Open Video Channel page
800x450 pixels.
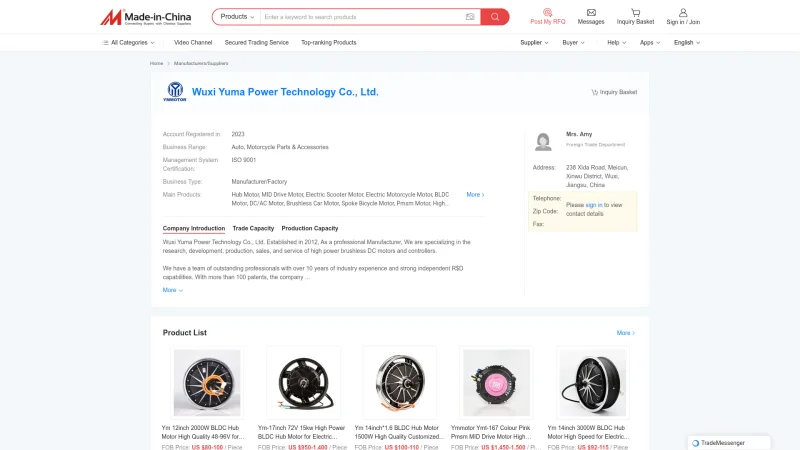(x=193, y=43)
